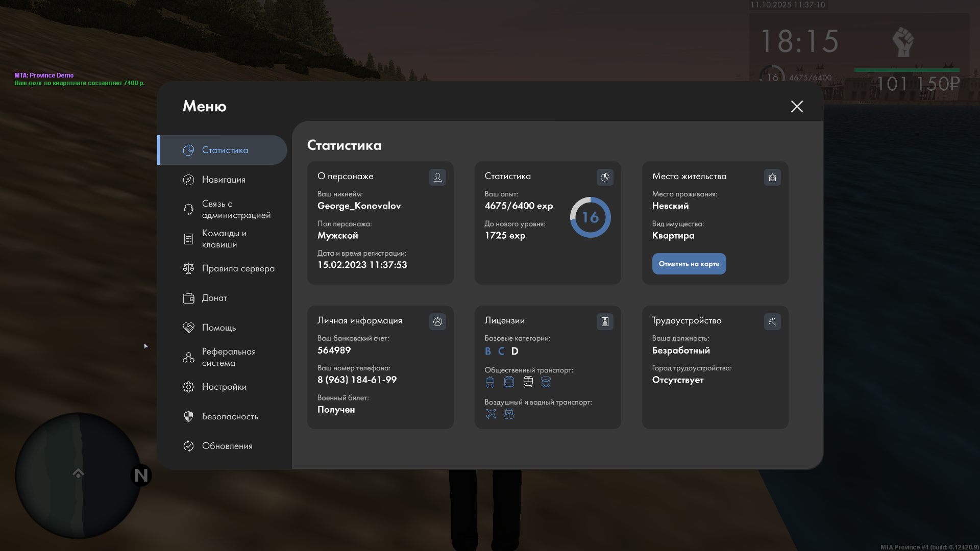Open the Навигация menu section
The width and height of the screenshot is (980, 551).
coord(224,180)
